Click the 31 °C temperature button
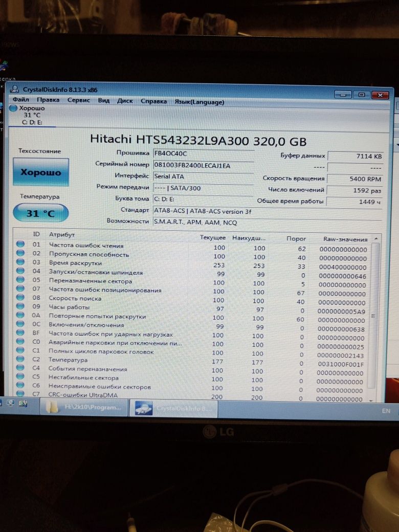Image resolution: width=399 pixels, height=532 pixels. point(41,213)
